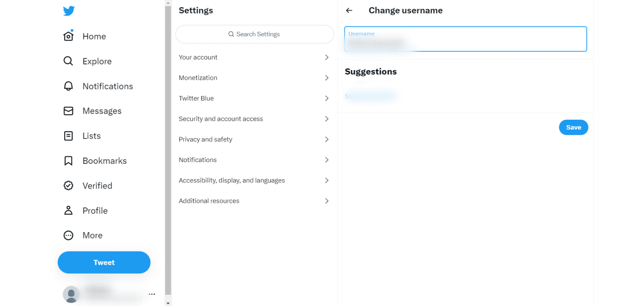Open Bookmarks with the bookmark icon

point(68,160)
